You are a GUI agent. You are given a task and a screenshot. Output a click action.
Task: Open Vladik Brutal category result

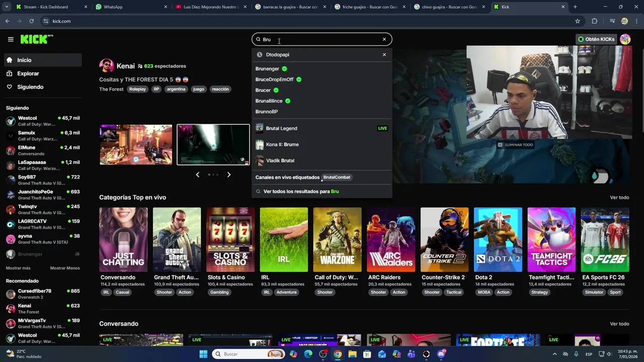pyautogui.click(x=322, y=160)
